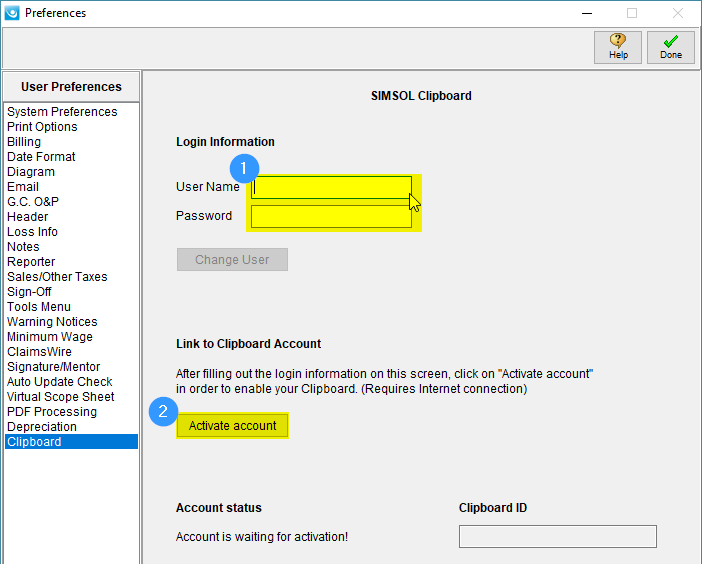Open ClaimsWire preferences
Image resolution: width=702 pixels, height=564 pixels.
pos(71,351)
